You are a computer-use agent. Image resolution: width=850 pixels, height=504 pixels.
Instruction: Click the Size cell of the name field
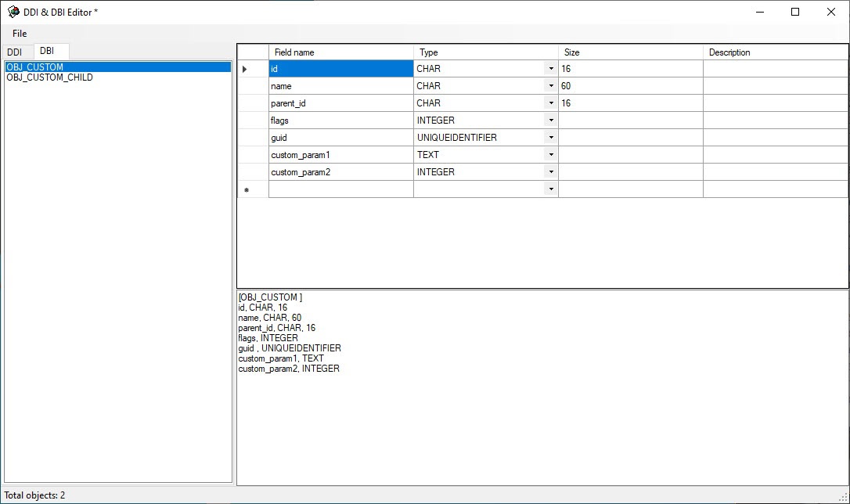(630, 86)
